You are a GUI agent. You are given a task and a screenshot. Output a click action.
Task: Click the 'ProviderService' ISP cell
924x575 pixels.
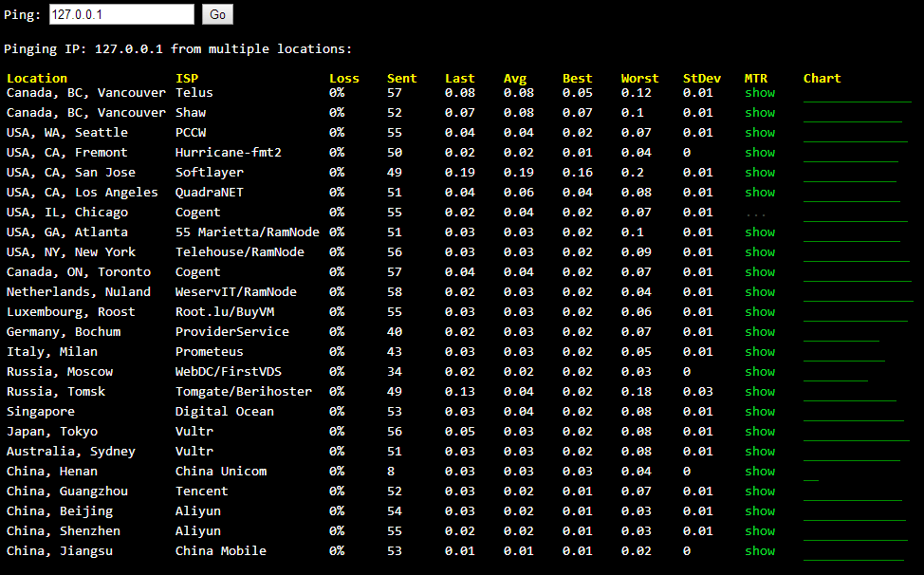point(232,332)
